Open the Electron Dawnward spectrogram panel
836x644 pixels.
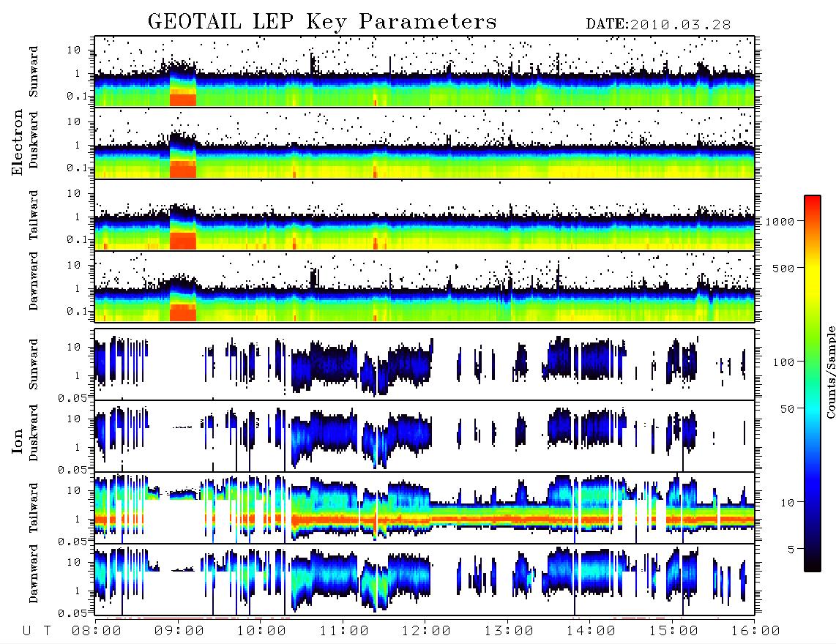(425, 287)
